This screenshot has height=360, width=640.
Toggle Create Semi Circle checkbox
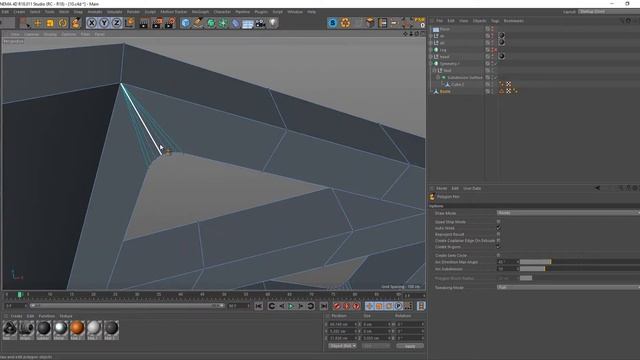[x=498, y=255]
